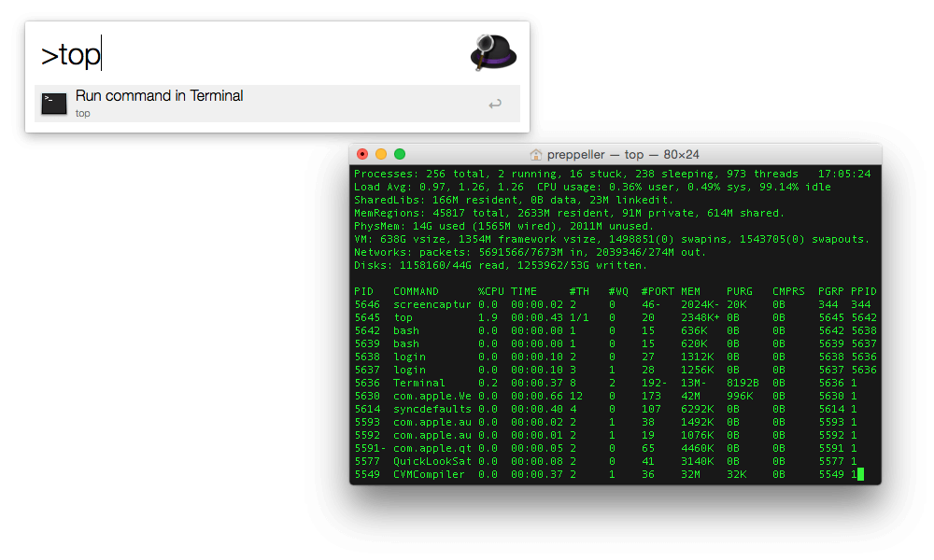Click the 'syncdefaults' process name
This screenshot has width=934, height=560.
[x=432, y=410]
